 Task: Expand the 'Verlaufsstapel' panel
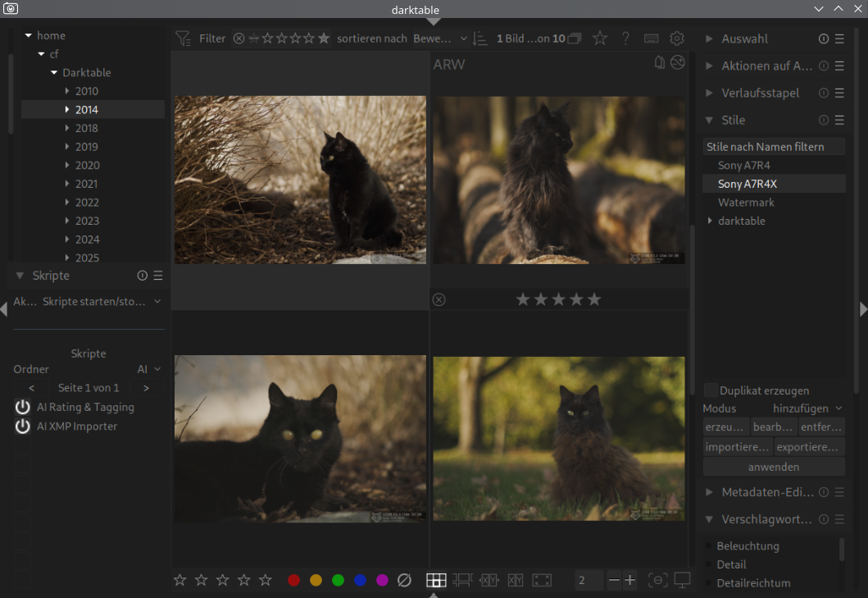[x=710, y=93]
